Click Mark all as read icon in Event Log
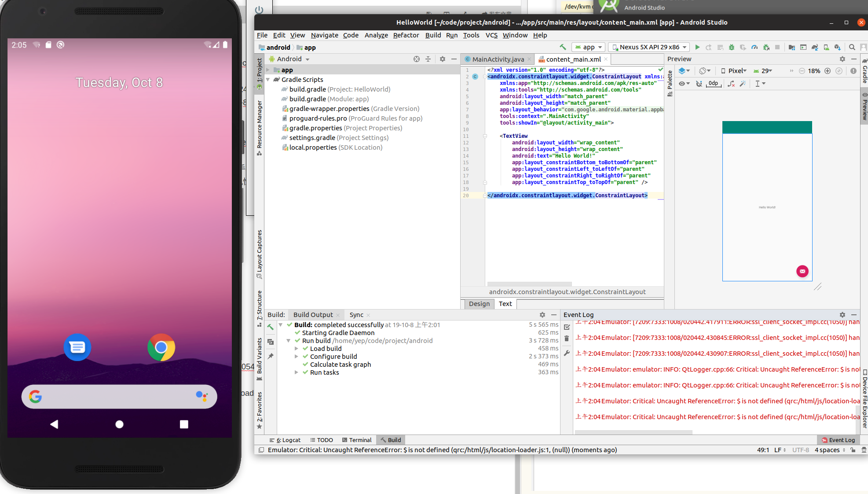Viewport: 868px width, 494px height. point(567,327)
